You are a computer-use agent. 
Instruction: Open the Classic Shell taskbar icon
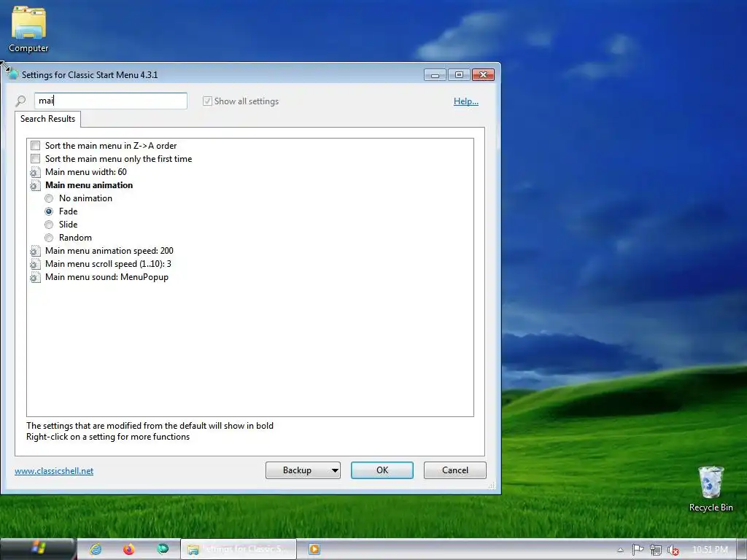pyautogui.click(x=163, y=549)
